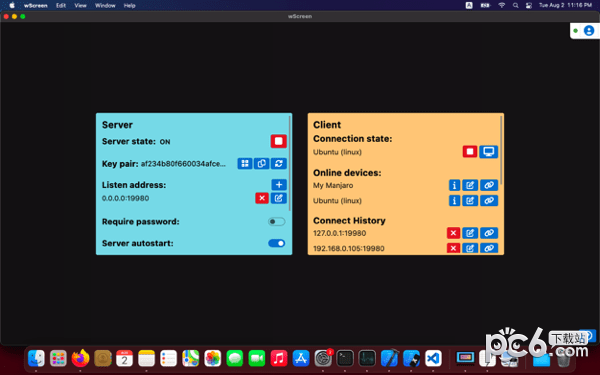
Task: Open Wi-Fi status in menu bar
Action: (502, 5)
